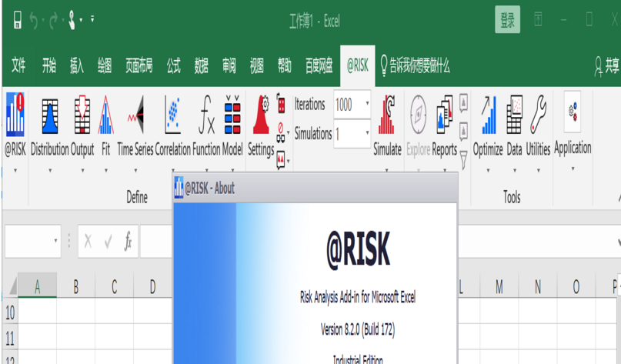Screen dimensions: 621x364
Task: Click the random dice icon beside Settings
Action: coord(281,104)
